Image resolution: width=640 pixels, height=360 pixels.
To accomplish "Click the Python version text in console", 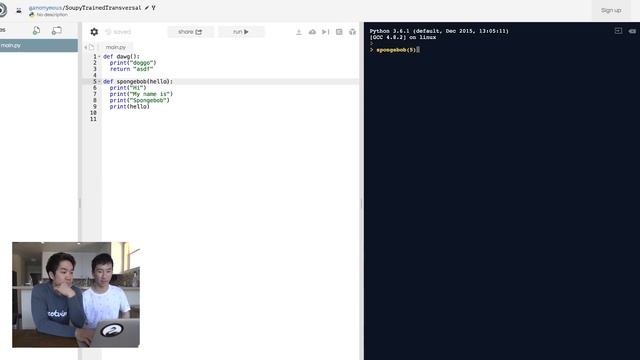I will (439, 31).
